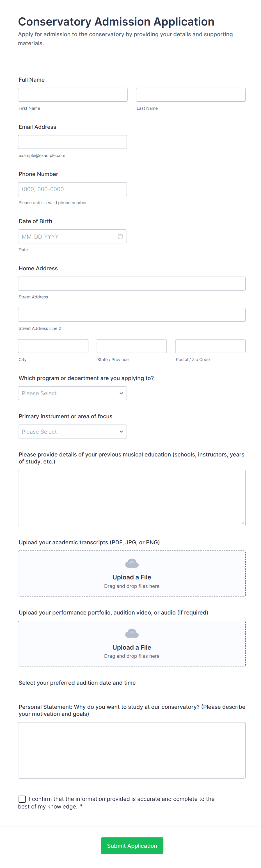261x868 pixels.
Task: Click the City input box
Action: (53, 346)
